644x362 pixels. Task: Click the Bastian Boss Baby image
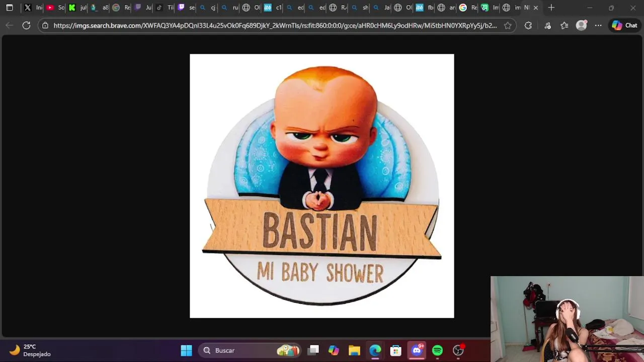click(x=322, y=186)
